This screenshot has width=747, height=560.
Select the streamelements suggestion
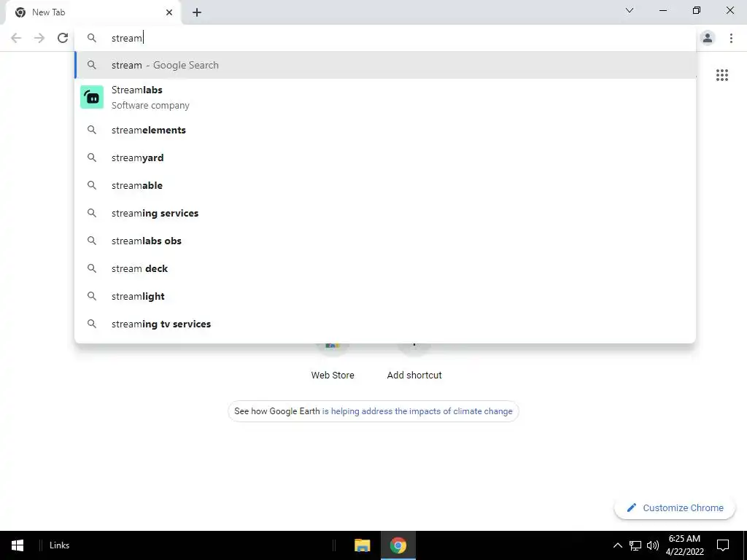385,130
